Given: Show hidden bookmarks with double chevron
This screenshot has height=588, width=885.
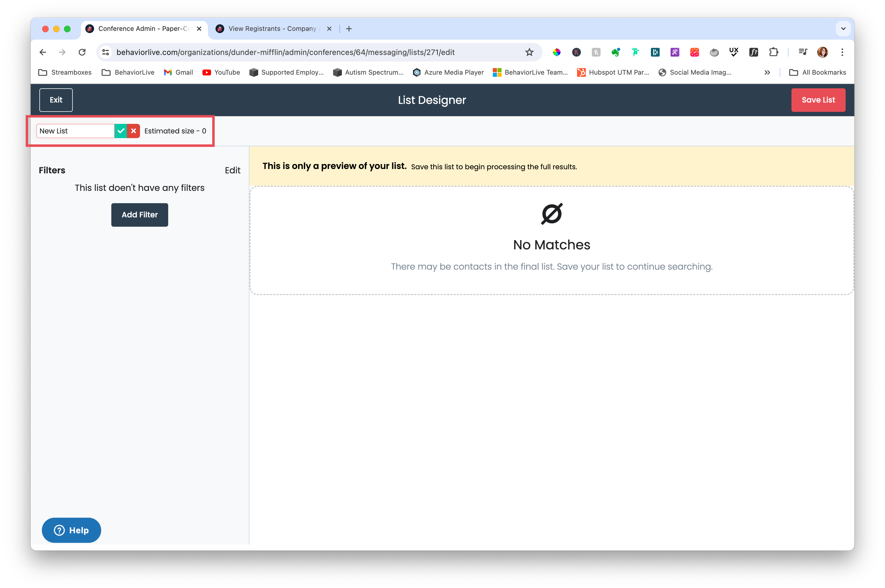Looking at the screenshot, I should 767,72.
